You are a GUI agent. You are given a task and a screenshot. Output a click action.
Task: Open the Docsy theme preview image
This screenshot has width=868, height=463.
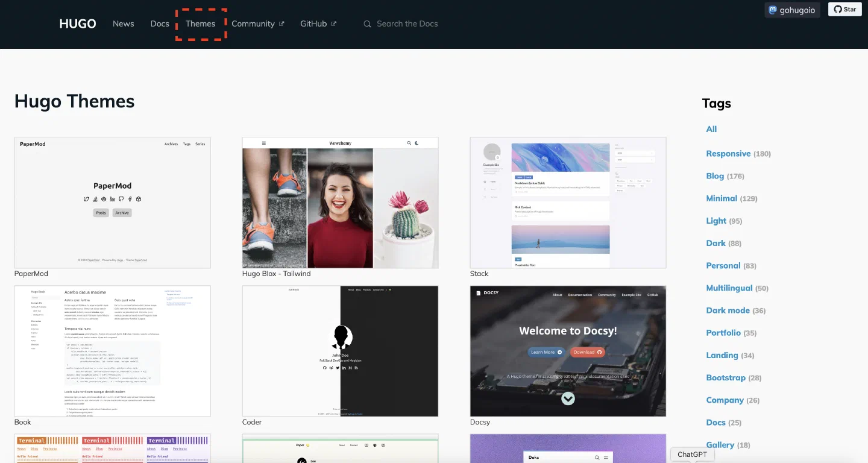click(x=568, y=351)
